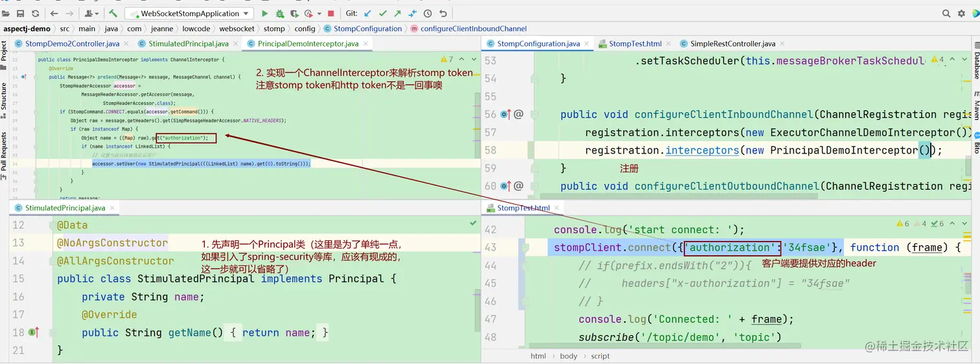Viewport: 980px width, 364px height.
Task: Switch to SimpleRestController.java tab
Action: (x=732, y=43)
